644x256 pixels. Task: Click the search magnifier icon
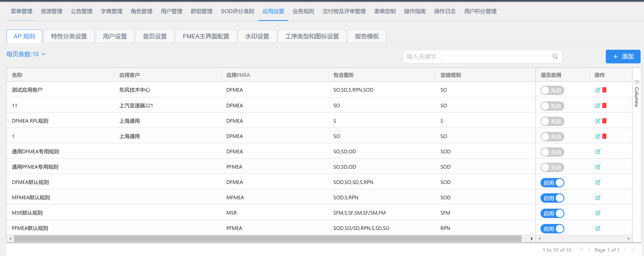pos(555,57)
